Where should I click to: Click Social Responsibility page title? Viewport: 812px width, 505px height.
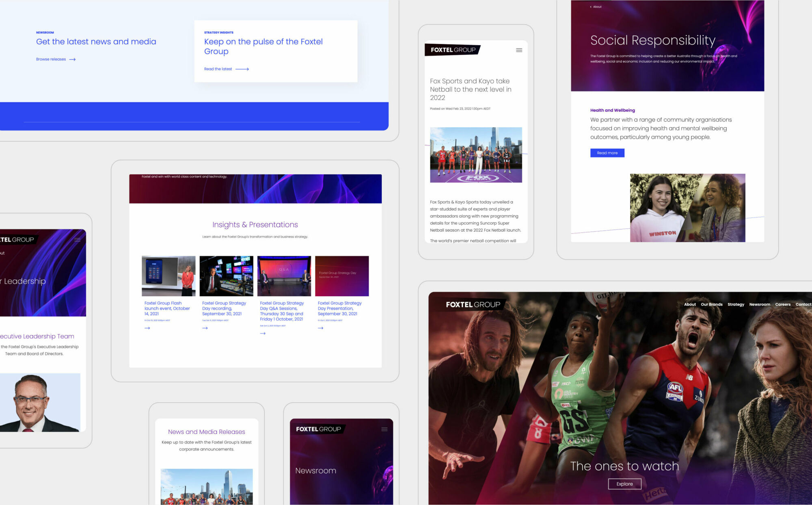pos(652,40)
